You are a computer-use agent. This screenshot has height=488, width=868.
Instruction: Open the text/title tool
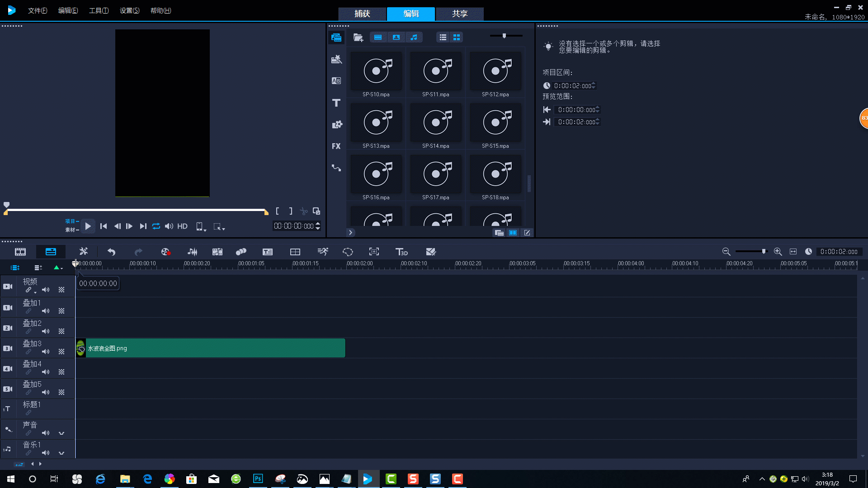(336, 101)
